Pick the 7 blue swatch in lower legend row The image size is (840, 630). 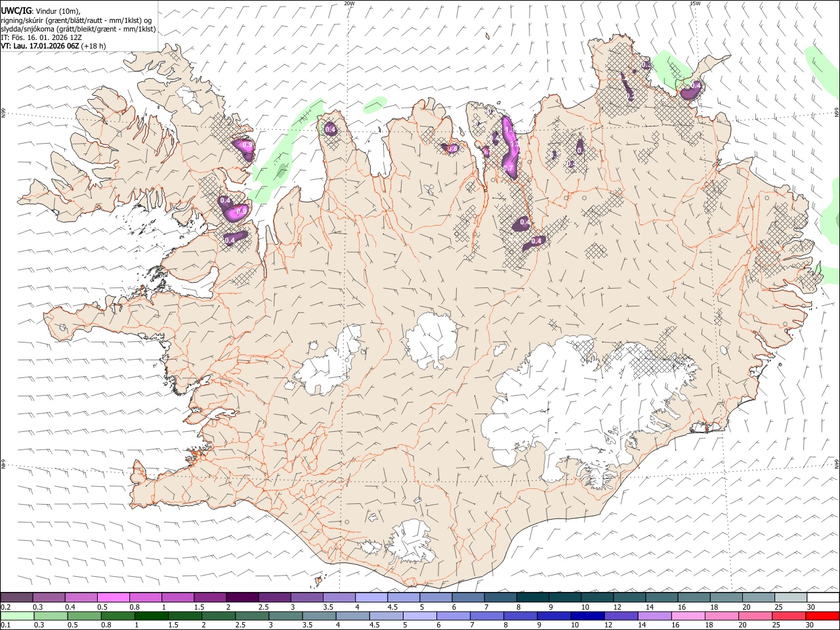pyautogui.click(x=487, y=616)
